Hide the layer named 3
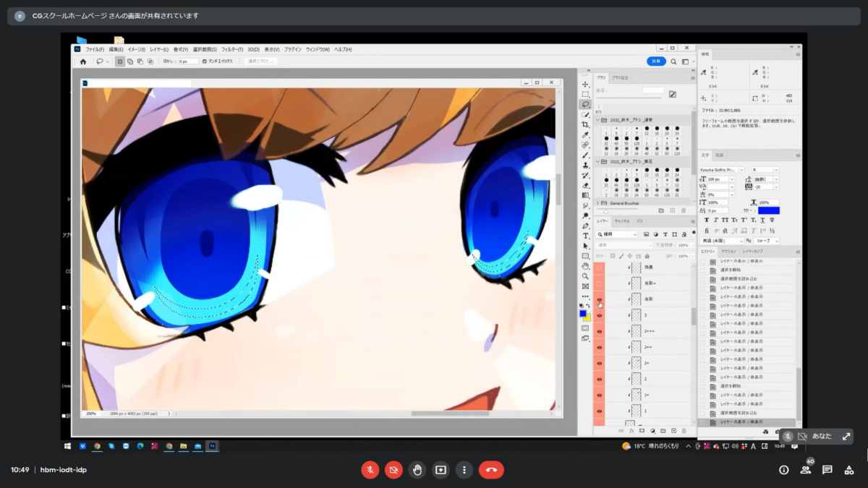The height and width of the screenshot is (488, 868). tap(599, 315)
